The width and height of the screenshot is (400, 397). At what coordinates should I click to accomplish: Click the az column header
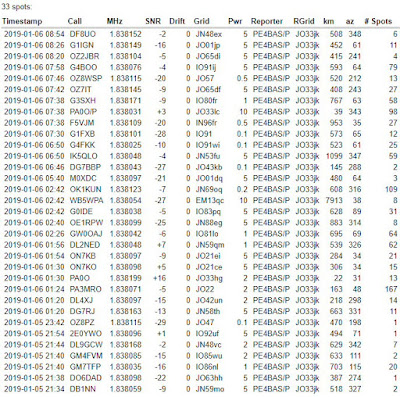tap(350, 21)
